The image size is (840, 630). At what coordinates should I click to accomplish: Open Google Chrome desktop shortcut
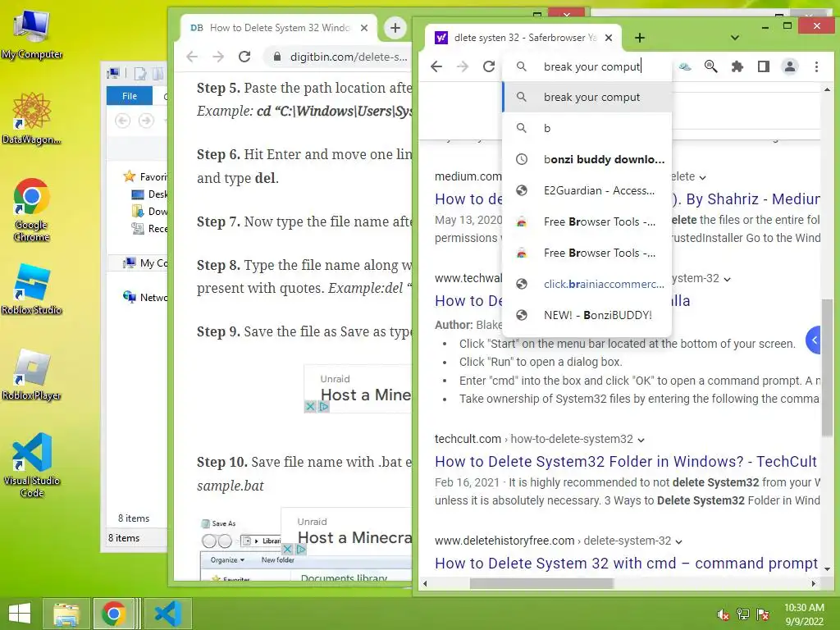31,209
